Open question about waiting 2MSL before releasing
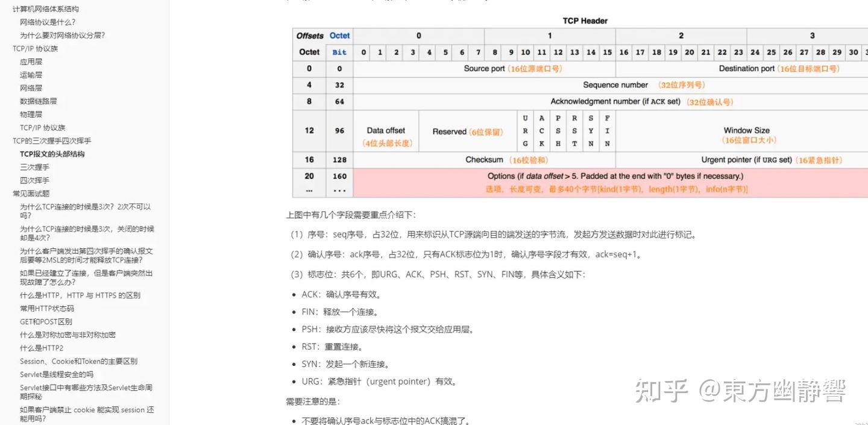This screenshot has width=868, height=425. tap(86, 256)
